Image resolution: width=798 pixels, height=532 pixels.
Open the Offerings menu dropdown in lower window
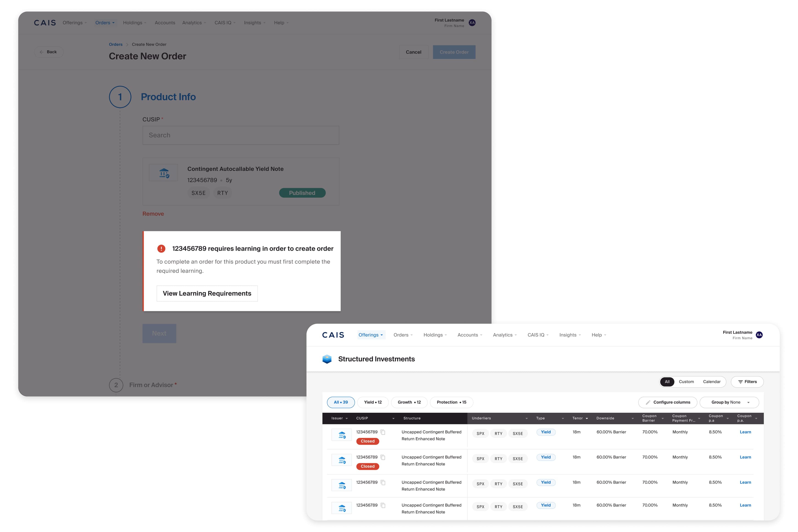coord(371,335)
